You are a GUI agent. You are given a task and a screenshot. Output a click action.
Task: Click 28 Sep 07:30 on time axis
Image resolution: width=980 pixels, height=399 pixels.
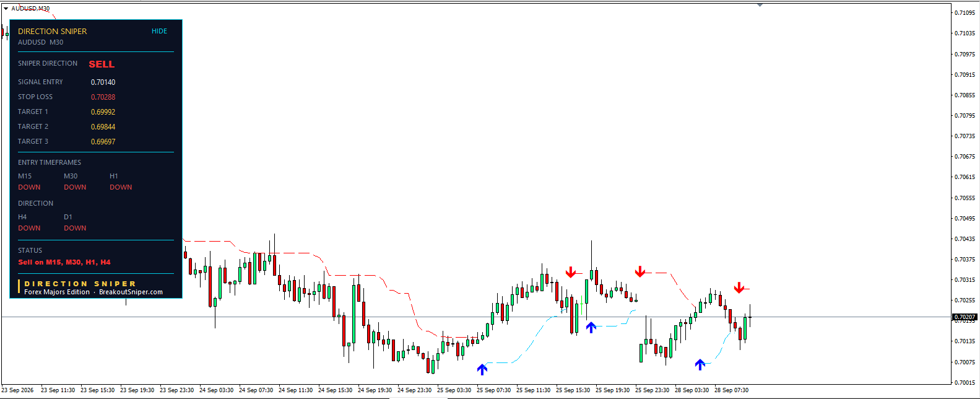click(x=731, y=390)
